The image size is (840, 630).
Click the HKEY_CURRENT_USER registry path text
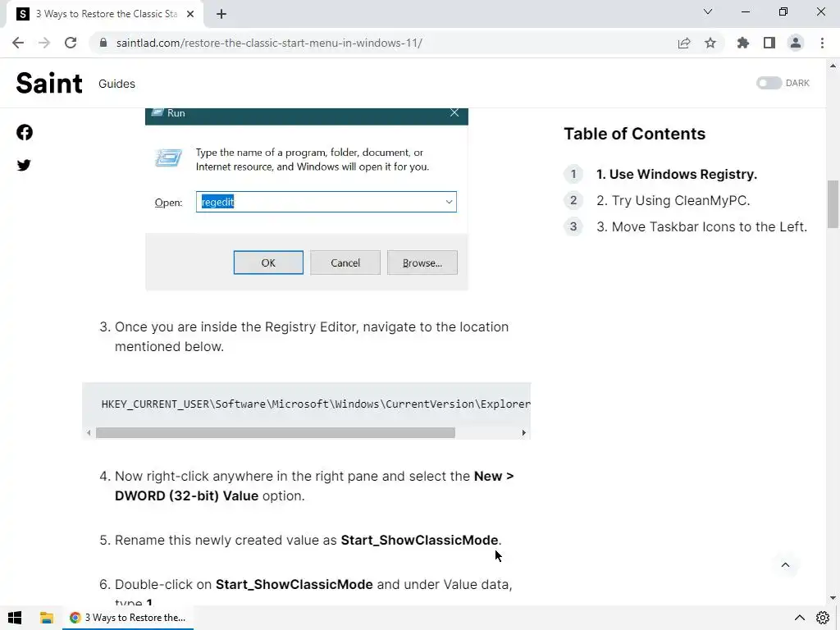(x=316, y=404)
